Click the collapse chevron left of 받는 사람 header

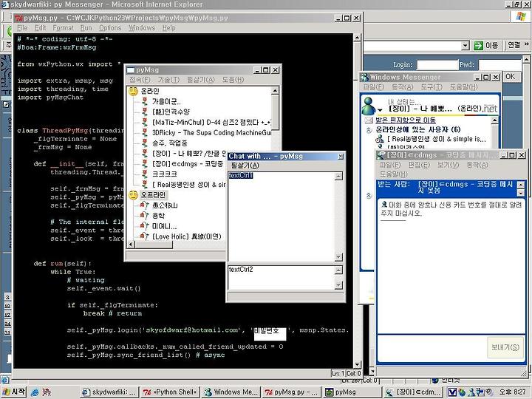369,195
